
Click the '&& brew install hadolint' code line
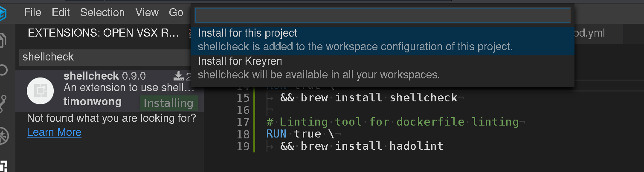pos(362,146)
